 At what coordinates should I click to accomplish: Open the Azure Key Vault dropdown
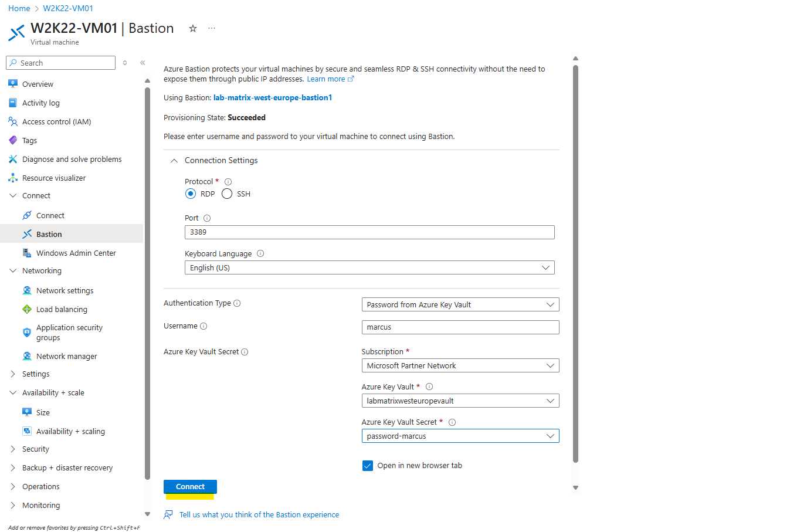[x=460, y=401]
